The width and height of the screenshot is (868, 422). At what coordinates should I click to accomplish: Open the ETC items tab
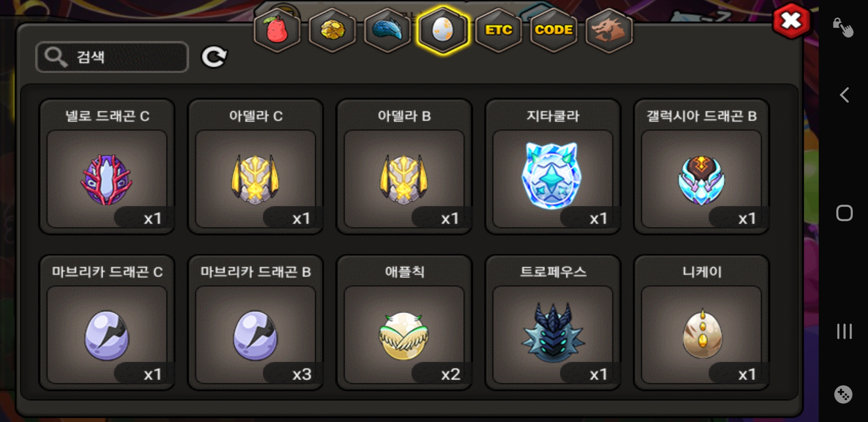coord(499,30)
